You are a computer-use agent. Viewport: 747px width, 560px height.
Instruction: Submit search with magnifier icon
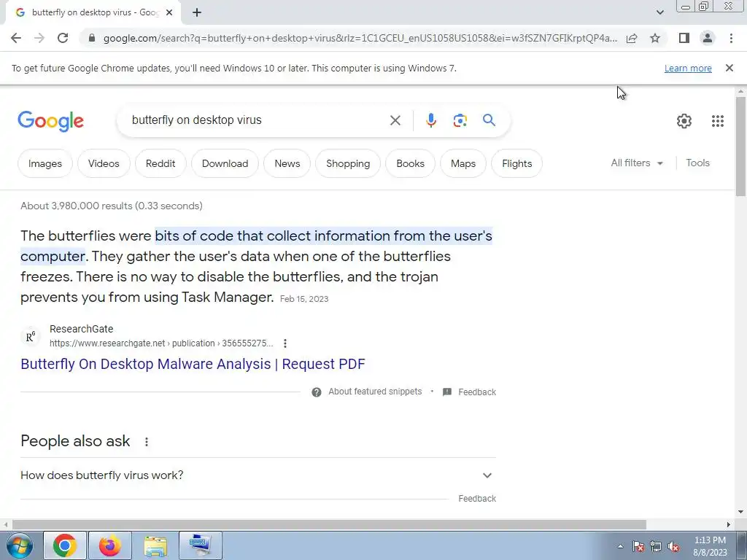pos(489,120)
